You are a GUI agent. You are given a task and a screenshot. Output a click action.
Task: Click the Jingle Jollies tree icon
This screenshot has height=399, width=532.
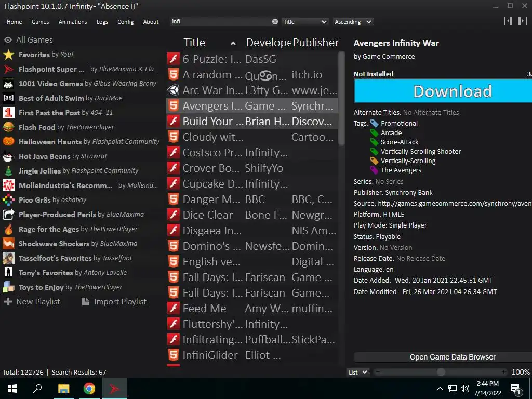[x=8, y=171]
